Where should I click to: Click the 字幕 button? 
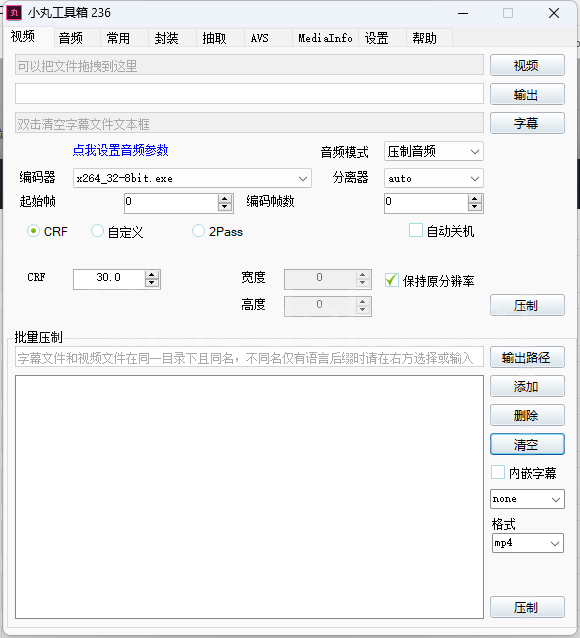point(527,123)
